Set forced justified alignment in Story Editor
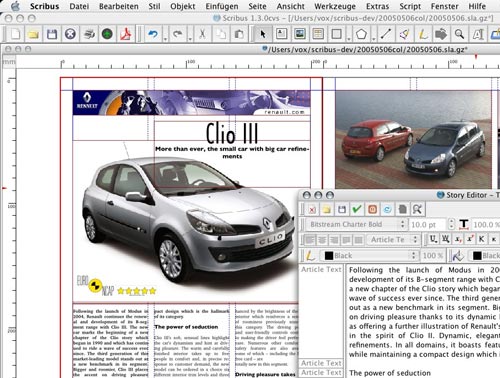 358,240
